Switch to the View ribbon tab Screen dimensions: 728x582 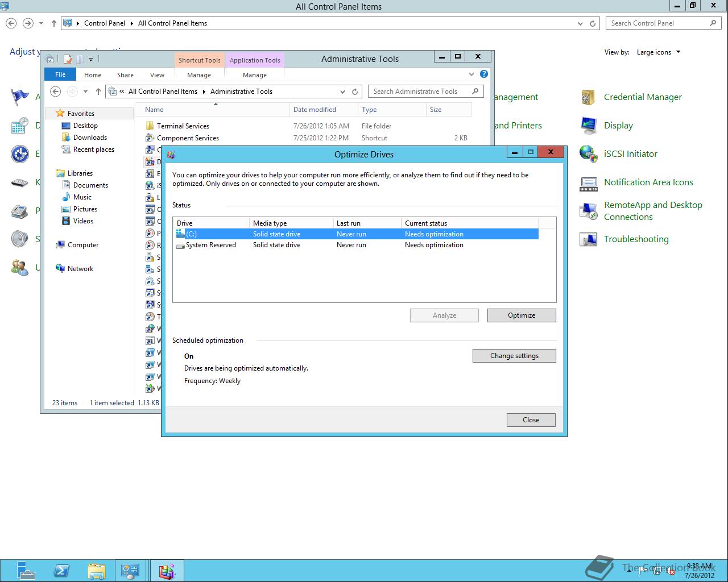click(157, 75)
